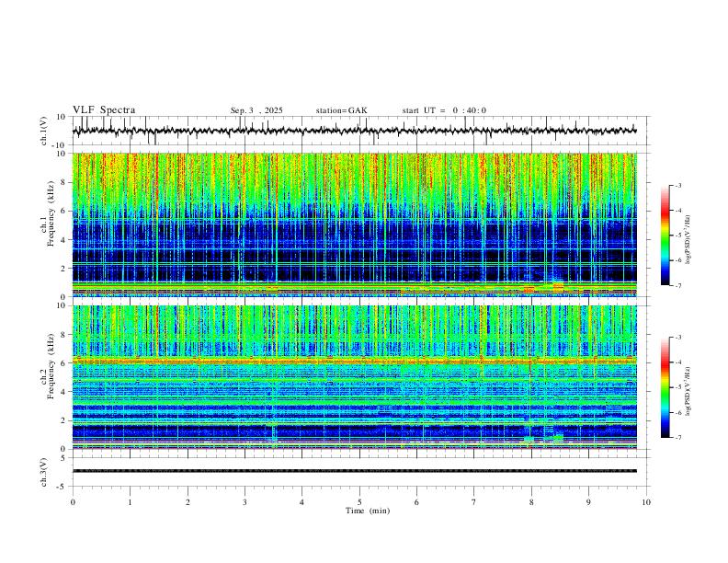
Task: Click the '-3' label on ch.1 colorbar
Action: click(677, 185)
